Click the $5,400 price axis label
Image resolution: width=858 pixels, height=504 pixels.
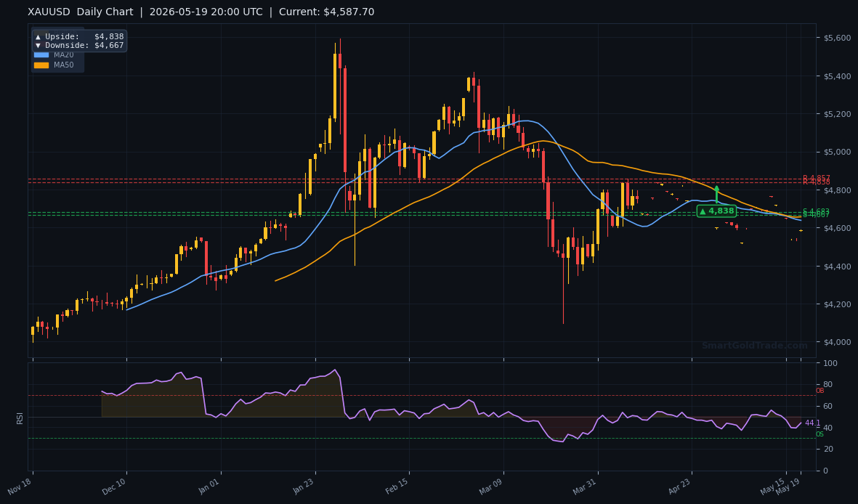(x=837, y=76)
